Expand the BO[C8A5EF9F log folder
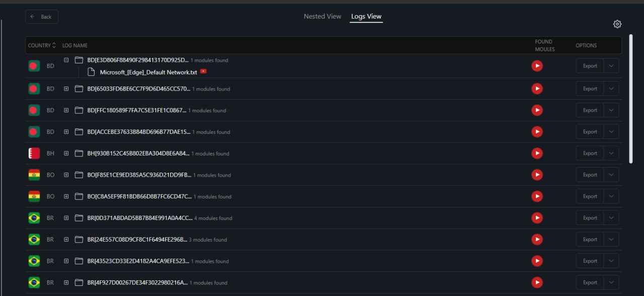The image size is (644, 296). (x=66, y=196)
